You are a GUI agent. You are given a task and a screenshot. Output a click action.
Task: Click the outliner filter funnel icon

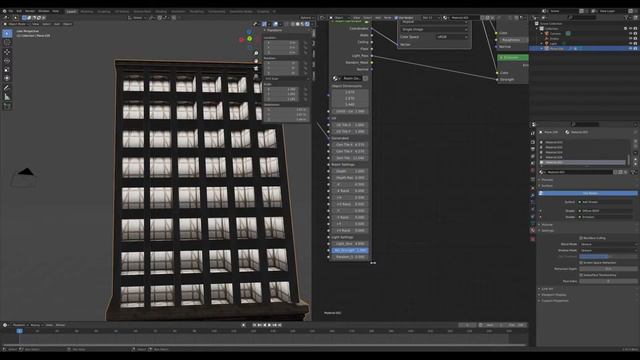click(x=627, y=18)
